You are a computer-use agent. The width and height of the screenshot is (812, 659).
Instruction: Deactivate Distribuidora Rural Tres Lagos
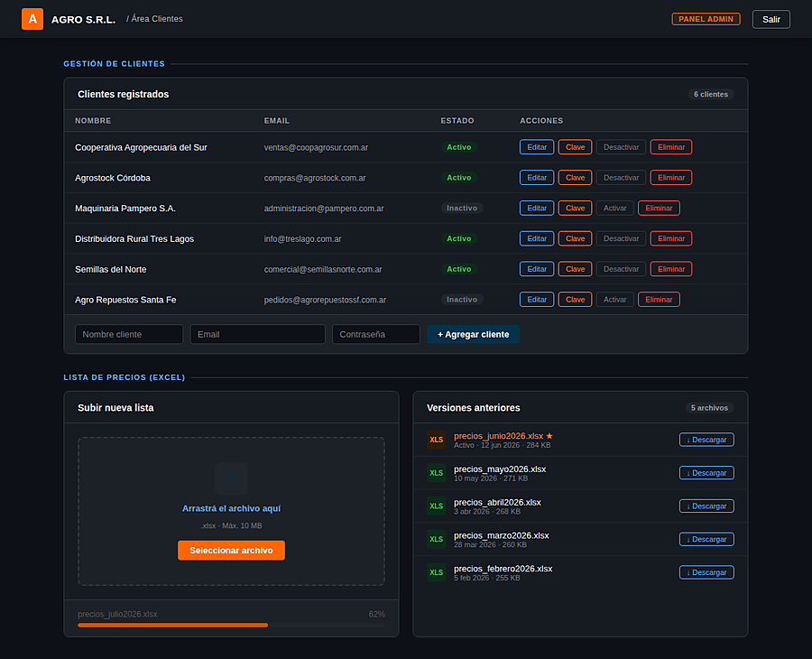tap(621, 239)
